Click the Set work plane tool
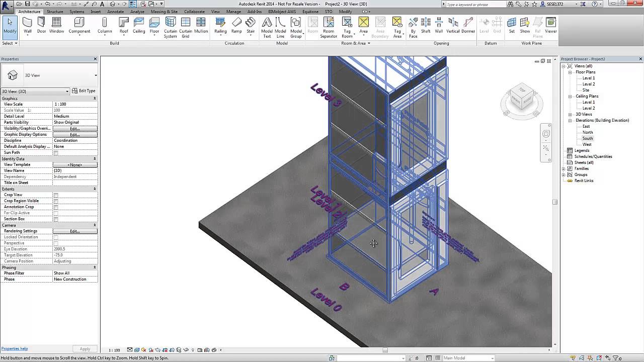Viewport: 644px width, 362px height. pos(512,25)
